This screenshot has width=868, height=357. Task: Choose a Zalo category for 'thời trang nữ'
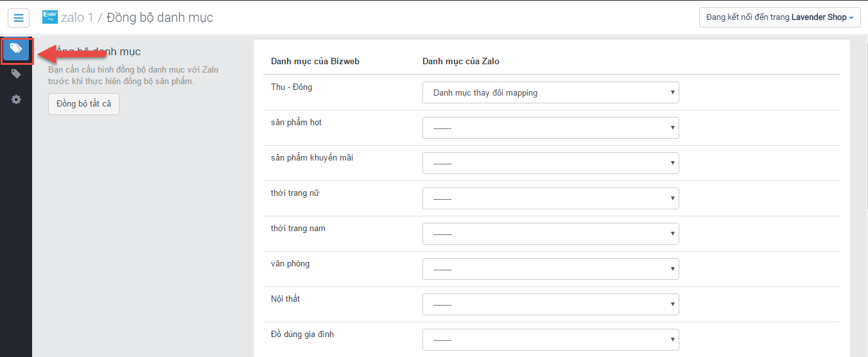click(550, 198)
